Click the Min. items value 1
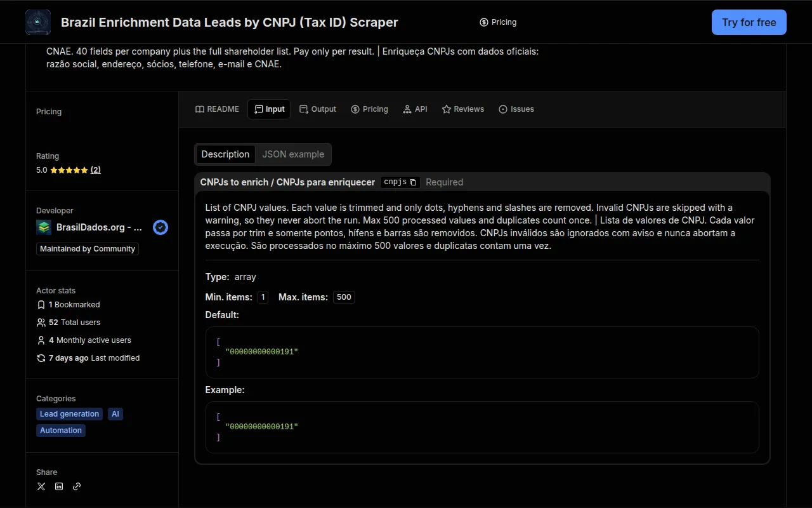Screen dimensions: 812x508 [x=263, y=297]
